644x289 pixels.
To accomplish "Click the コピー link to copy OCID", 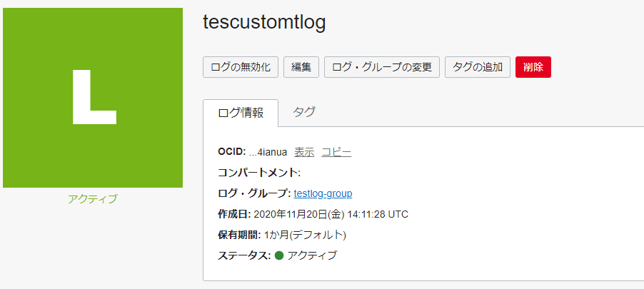I will point(336,152).
